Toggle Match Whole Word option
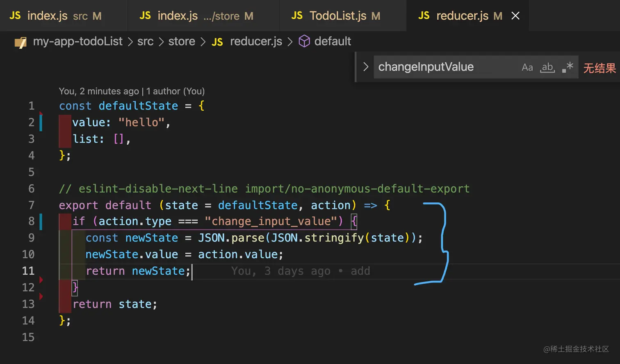This screenshot has height=364, width=620. point(547,67)
